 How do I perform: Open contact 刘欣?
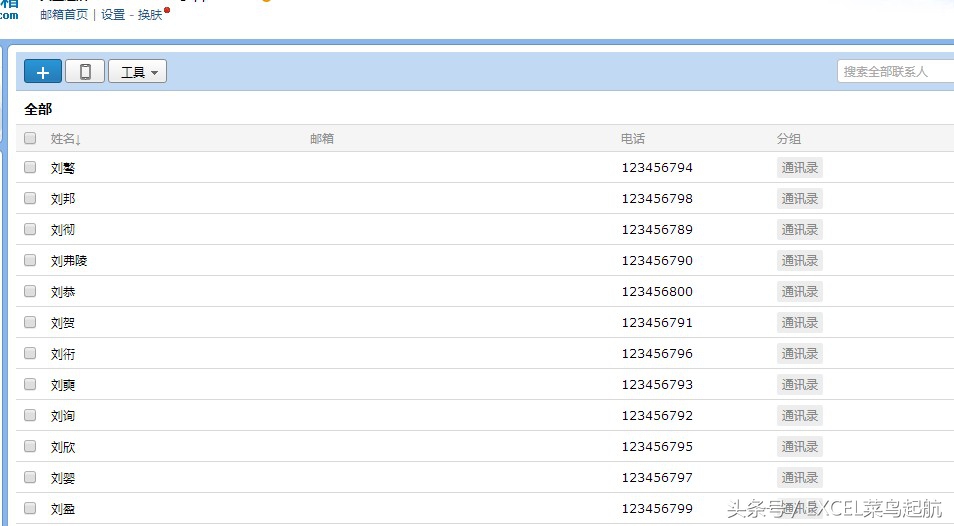(x=63, y=447)
